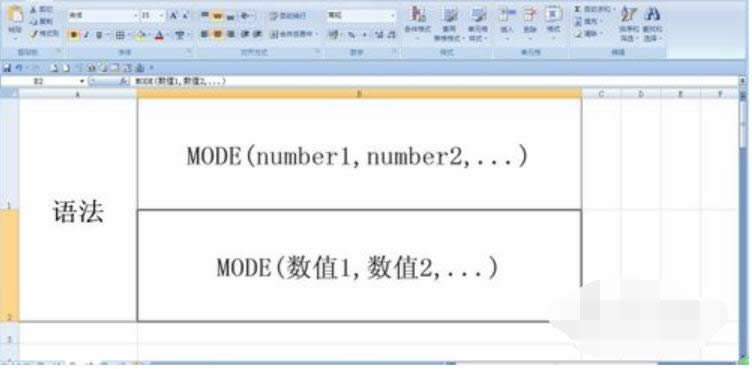Toggle center horizontal alignment
752x369 pixels.
(x=218, y=34)
